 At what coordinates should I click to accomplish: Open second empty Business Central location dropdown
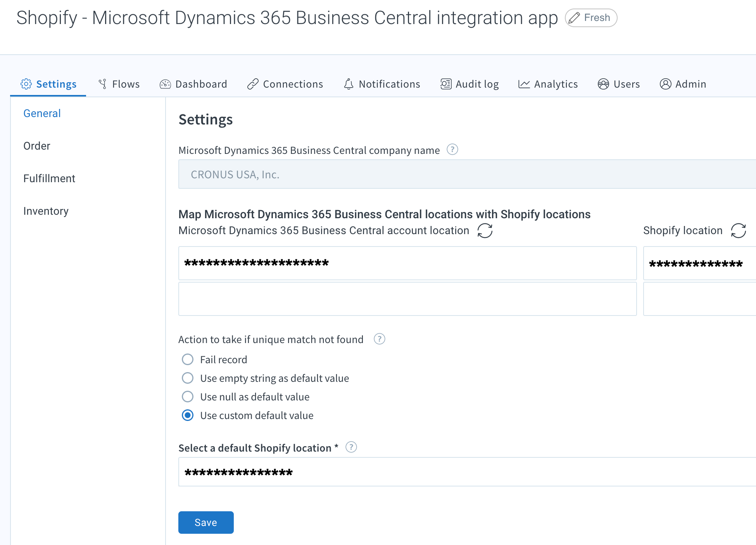(x=407, y=299)
